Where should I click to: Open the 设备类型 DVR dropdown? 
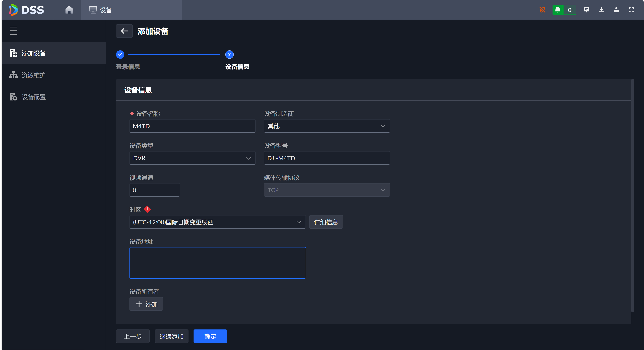[192, 158]
